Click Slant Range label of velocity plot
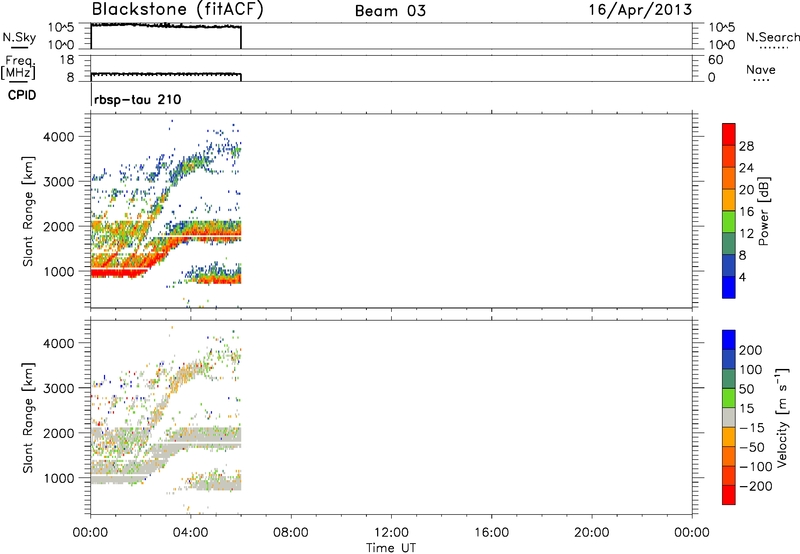The height and width of the screenshot is (554, 800). [28, 417]
